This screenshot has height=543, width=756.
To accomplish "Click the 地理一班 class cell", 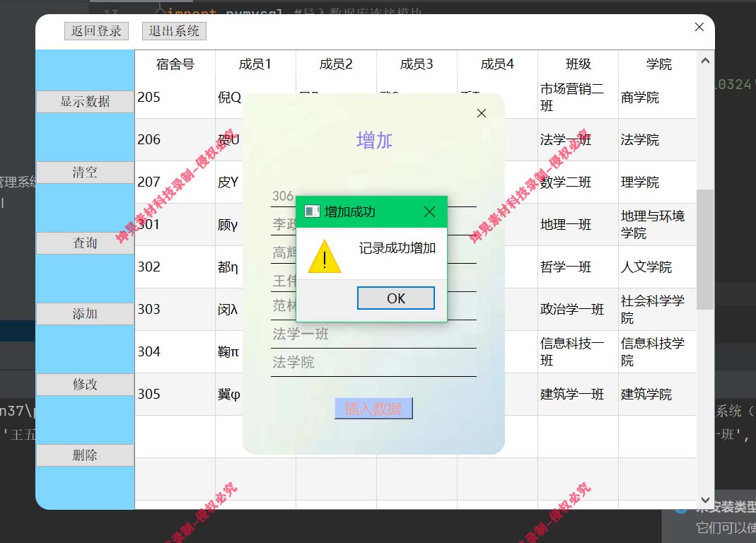I will pyautogui.click(x=578, y=225).
